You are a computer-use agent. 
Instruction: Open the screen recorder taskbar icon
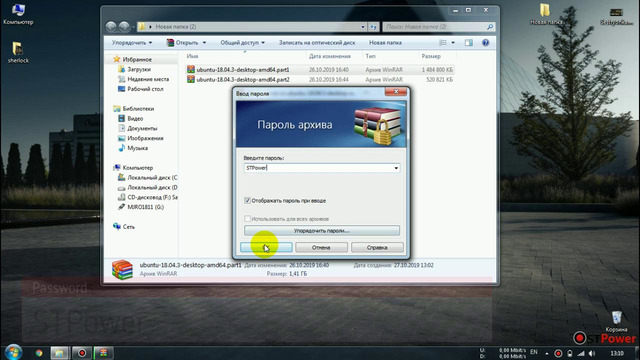[82, 353]
